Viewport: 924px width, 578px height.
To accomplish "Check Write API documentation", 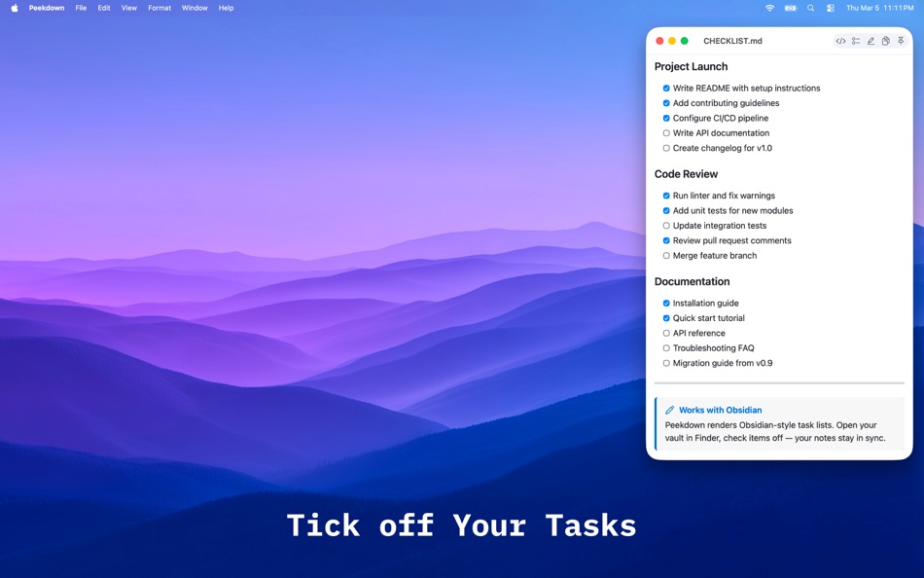I will tap(666, 133).
